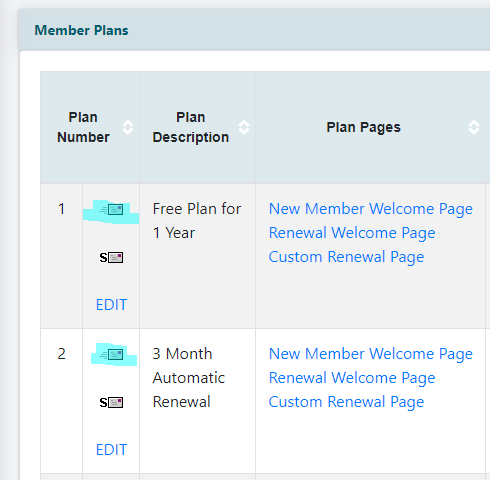The height and width of the screenshot is (480, 490).
Task: Sort table using Plan Description sort arrows
Action: tap(244, 127)
